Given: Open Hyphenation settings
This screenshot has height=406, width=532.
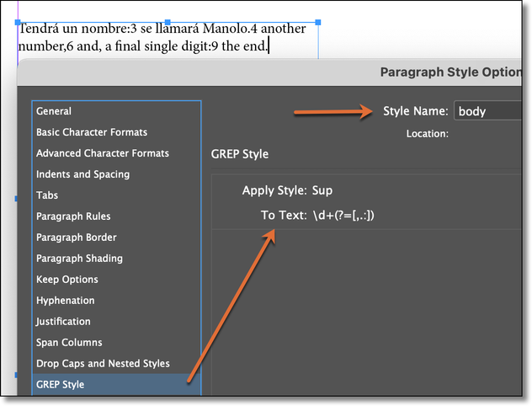Looking at the screenshot, I should click(x=65, y=301).
